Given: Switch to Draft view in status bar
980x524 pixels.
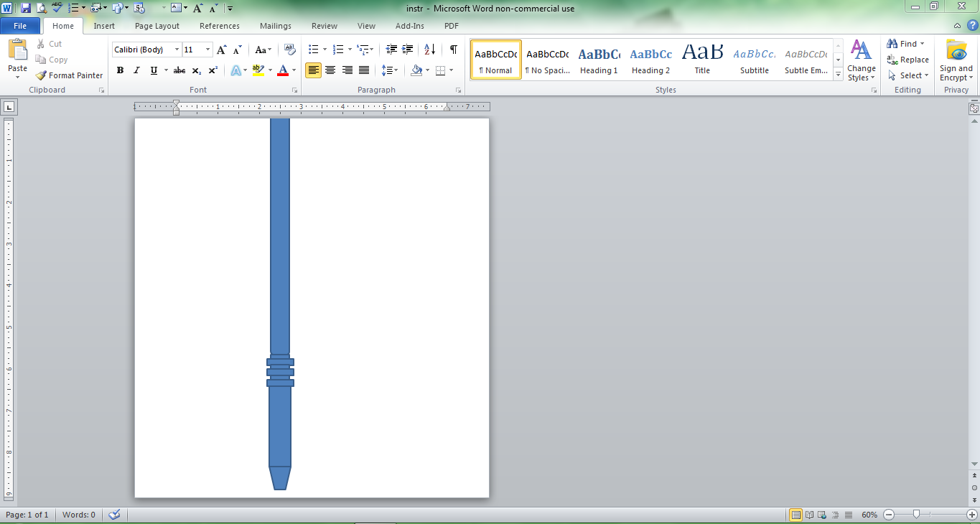Looking at the screenshot, I should (849, 515).
